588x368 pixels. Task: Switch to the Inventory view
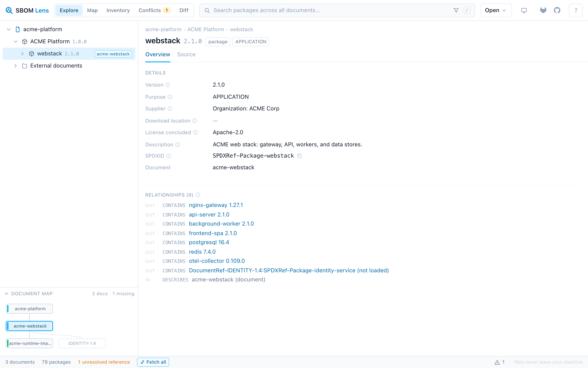118,10
